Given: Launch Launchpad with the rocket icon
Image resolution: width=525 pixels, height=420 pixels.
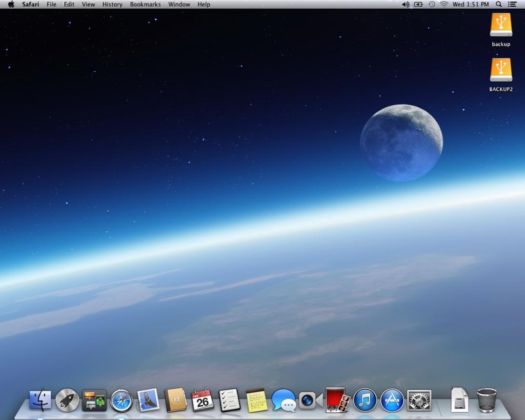Looking at the screenshot, I should (67, 400).
